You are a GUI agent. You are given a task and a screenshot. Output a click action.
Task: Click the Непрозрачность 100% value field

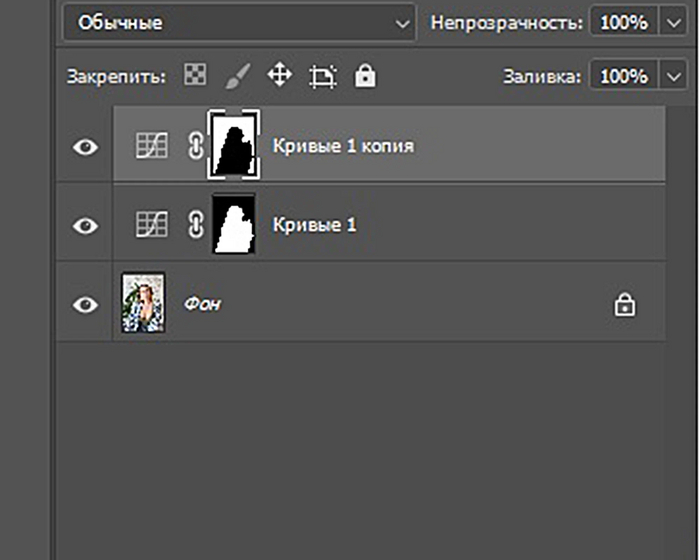[x=624, y=22]
